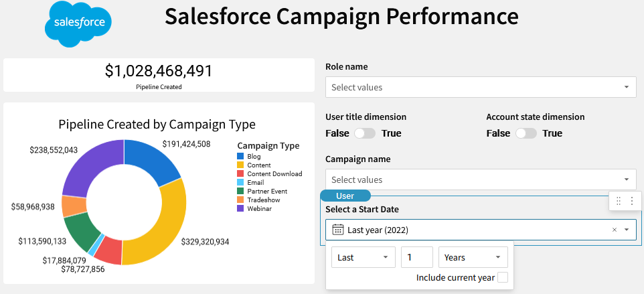
Task: Click the $238,552,043 chart label
Action: coord(54,150)
